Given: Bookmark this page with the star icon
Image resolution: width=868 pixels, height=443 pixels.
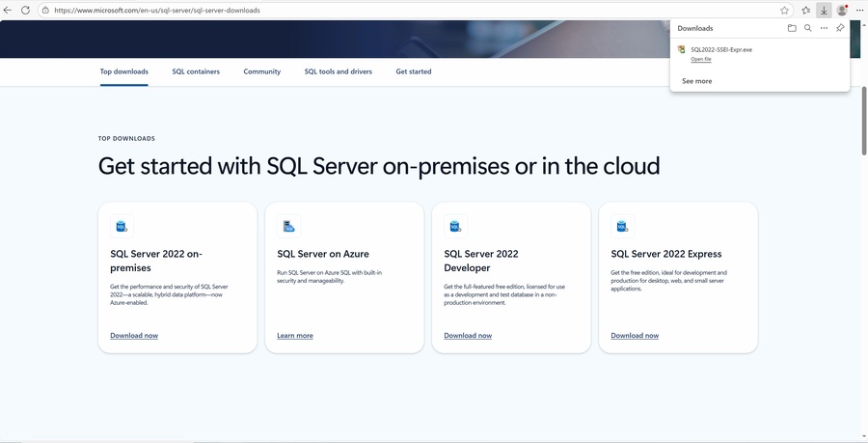Looking at the screenshot, I should pos(784,10).
